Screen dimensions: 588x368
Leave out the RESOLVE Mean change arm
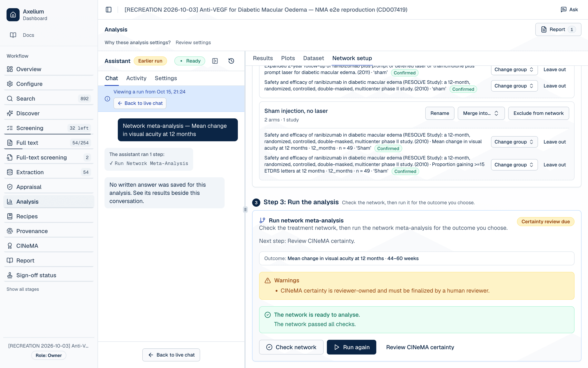coord(555,142)
